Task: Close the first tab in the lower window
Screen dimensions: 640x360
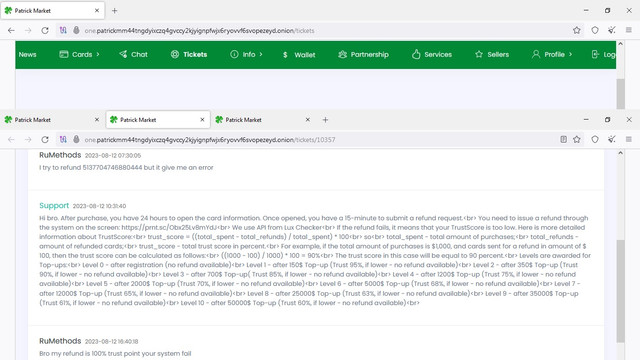Action: point(97,120)
